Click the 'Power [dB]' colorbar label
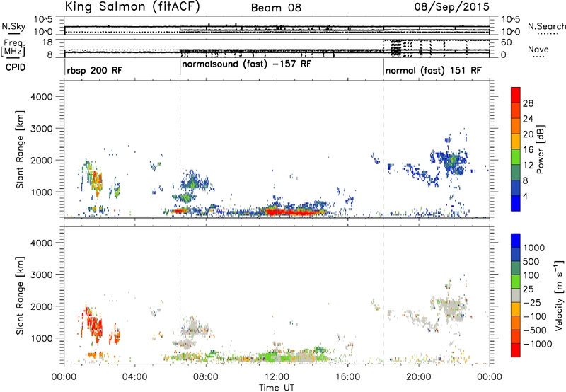The width and height of the screenshot is (566, 392). point(540,149)
